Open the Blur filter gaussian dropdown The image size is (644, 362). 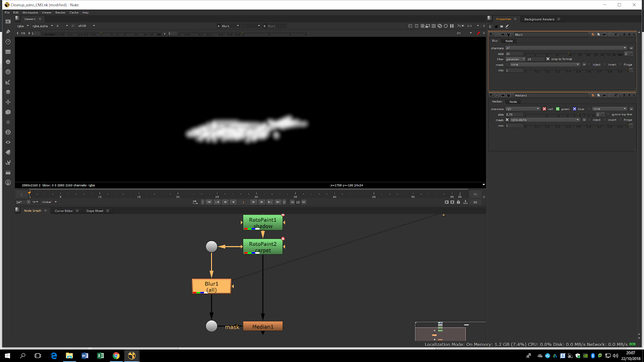516,59
